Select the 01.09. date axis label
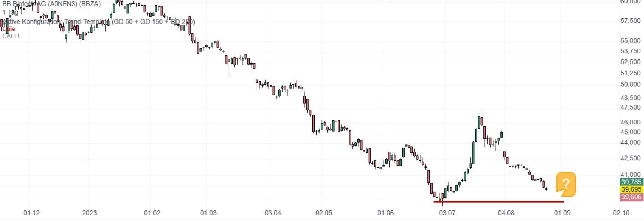The height and width of the screenshot is (222, 644). coord(563,213)
